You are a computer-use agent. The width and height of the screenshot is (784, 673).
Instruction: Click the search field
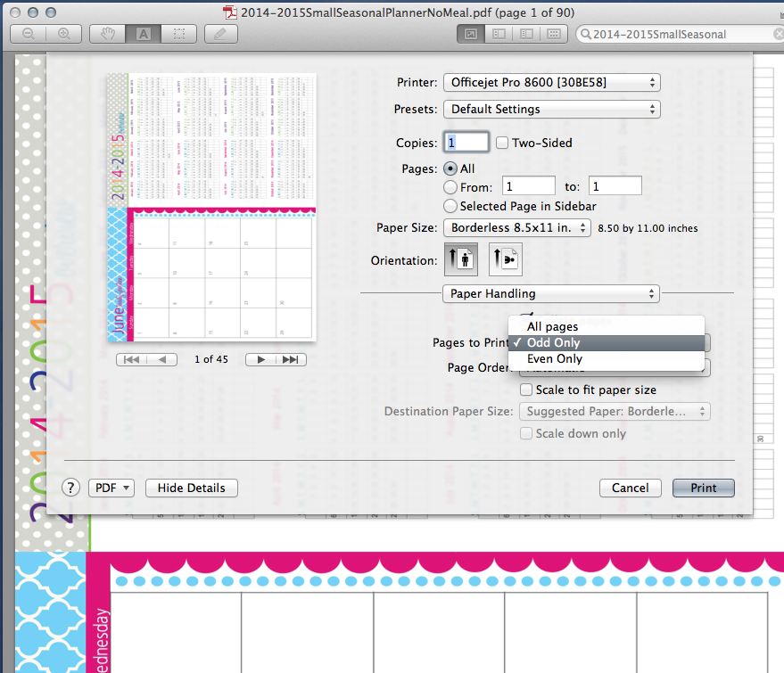click(678, 33)
